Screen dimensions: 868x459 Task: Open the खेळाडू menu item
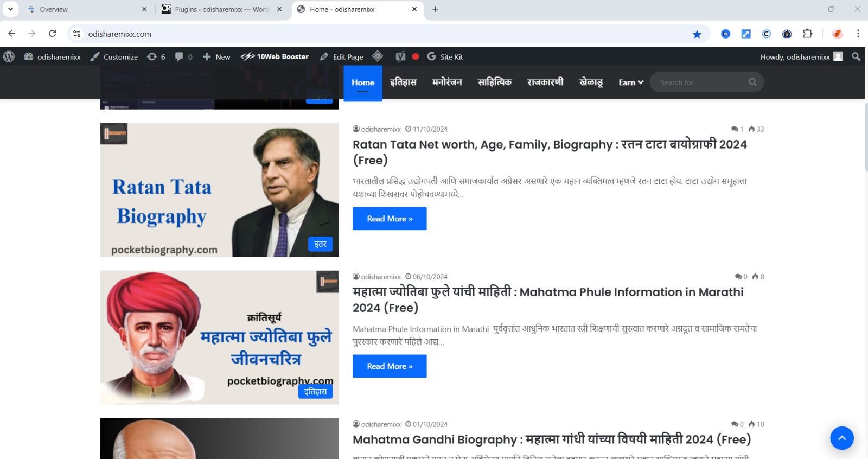point(591,82)
